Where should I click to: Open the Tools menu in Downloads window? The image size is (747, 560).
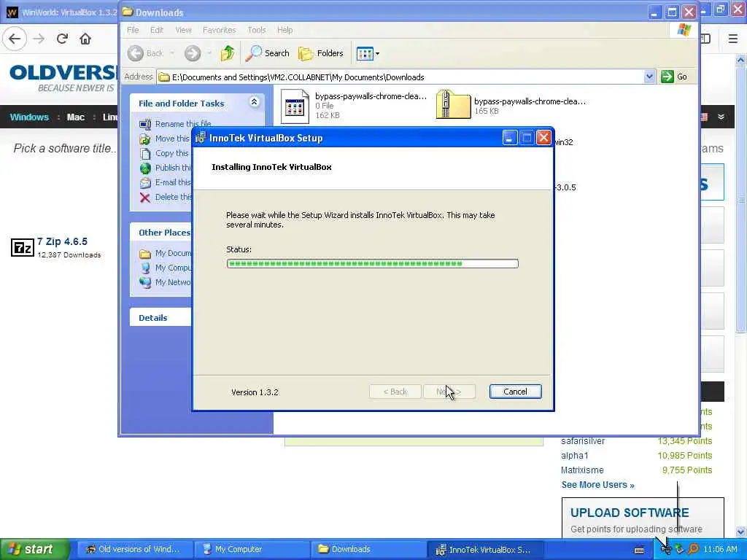(x=256, y=30)
